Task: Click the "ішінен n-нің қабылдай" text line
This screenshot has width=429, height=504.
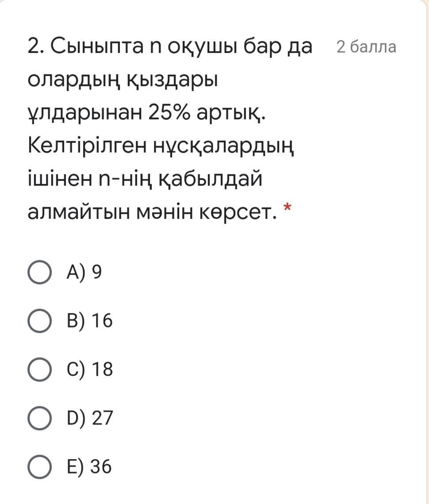Action: (145, 180)
